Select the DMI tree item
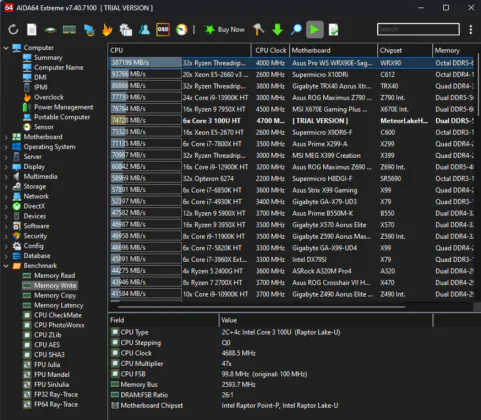This screenshot has height=420, width=481. pyautogui.click(x=40, y=77)
